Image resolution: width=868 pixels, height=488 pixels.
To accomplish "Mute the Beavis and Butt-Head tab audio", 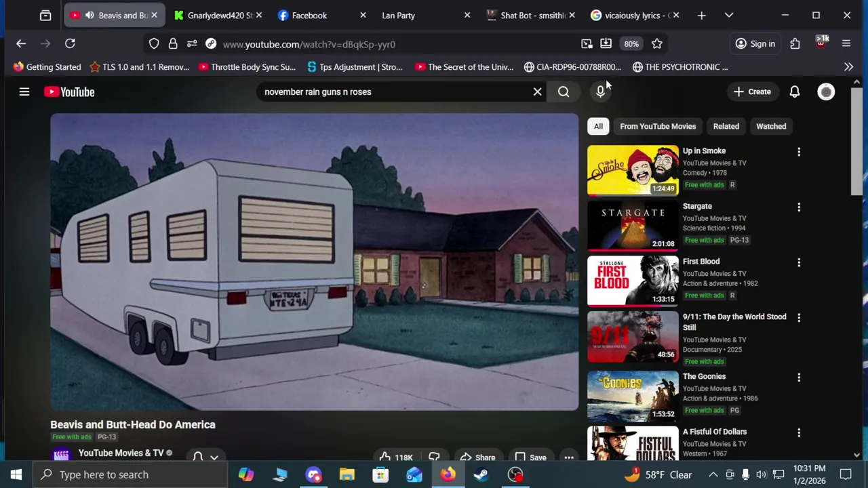I will [x=90, y=15].
